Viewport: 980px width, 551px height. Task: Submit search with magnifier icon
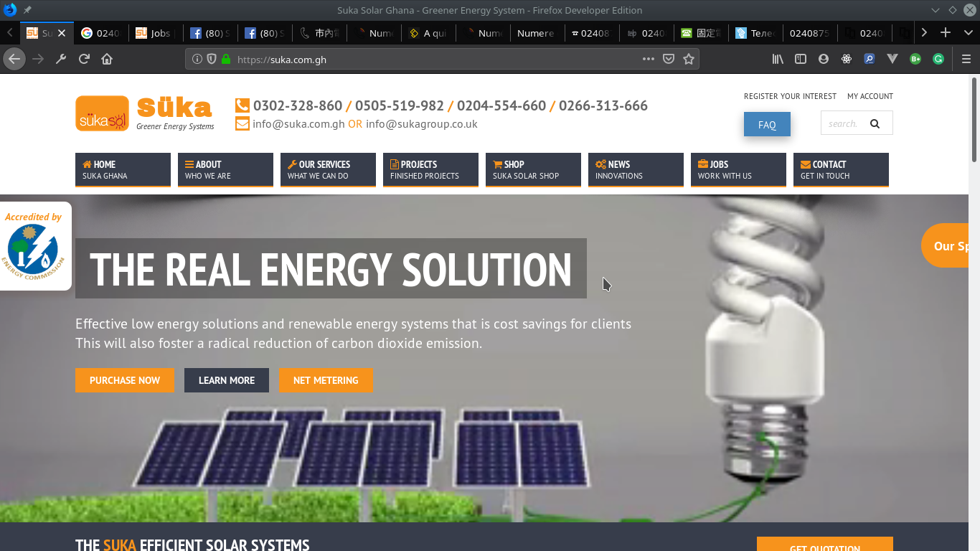click(875, 123)
